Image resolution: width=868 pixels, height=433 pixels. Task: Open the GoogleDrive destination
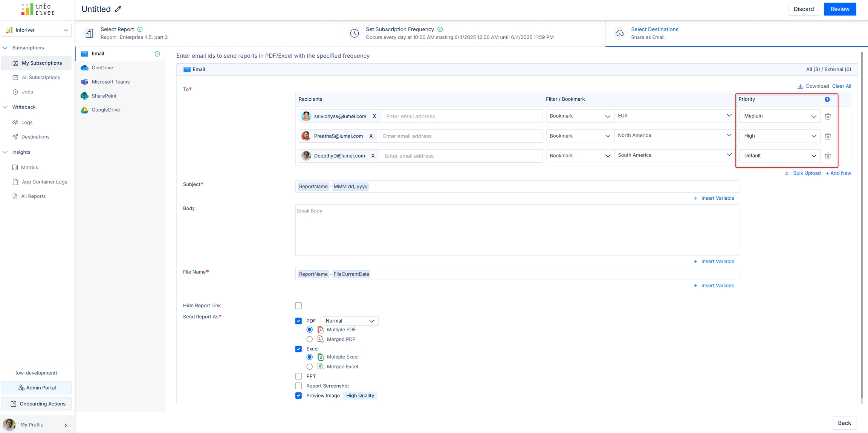(105, 110)
